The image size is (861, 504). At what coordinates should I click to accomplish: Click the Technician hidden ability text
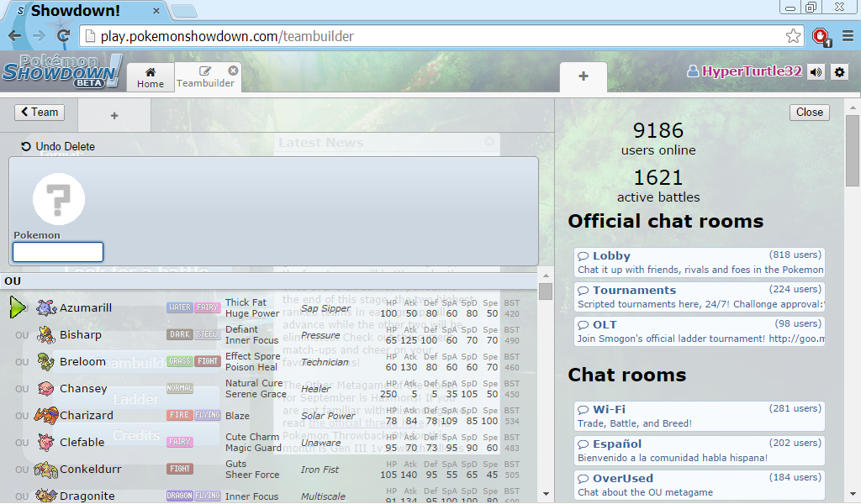[325, 362]
